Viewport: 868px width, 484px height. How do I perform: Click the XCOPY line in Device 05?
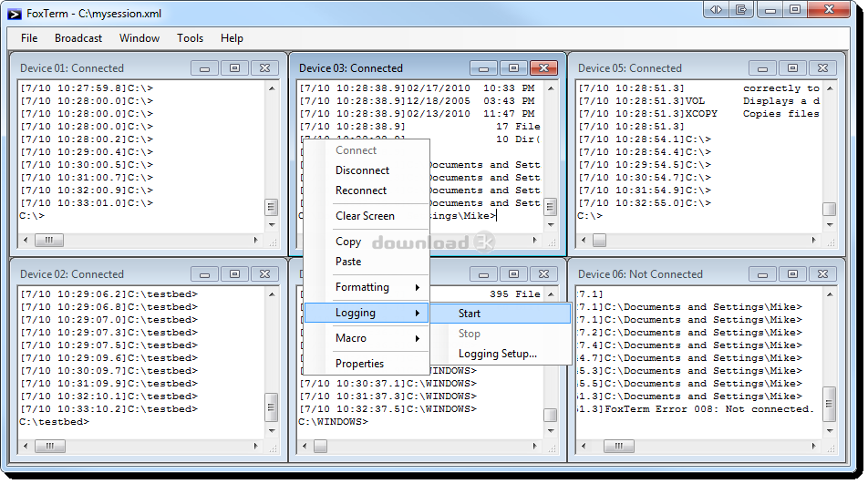click(699, 114)
